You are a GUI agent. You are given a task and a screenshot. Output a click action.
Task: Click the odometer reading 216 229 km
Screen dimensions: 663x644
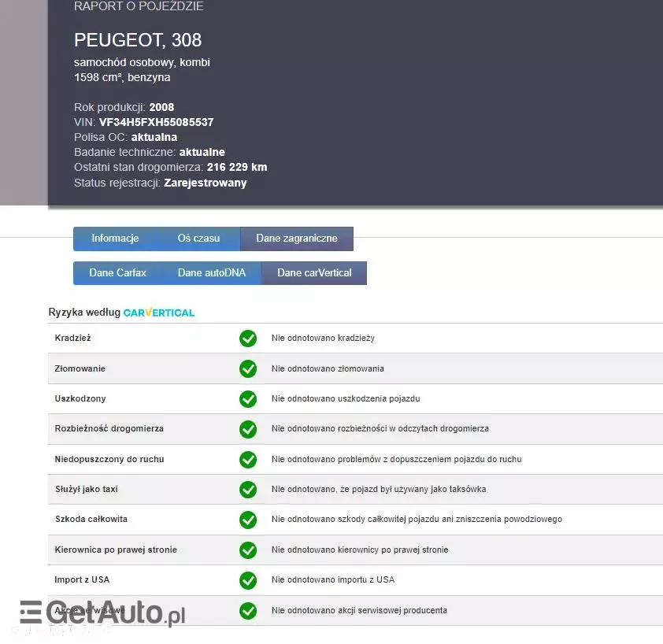click(x=236, y=167)
